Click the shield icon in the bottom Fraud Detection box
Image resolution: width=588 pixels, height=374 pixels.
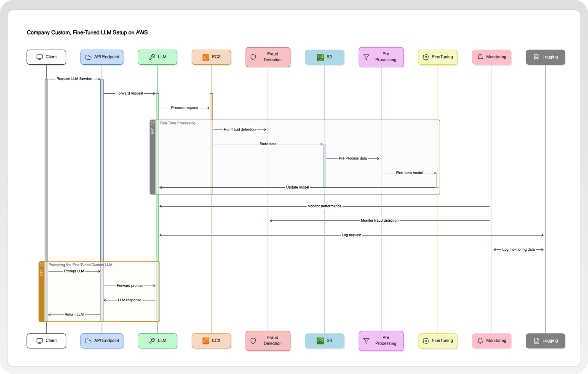253,341
